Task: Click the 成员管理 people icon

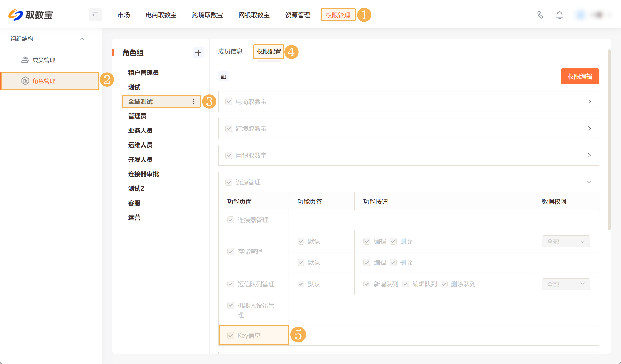Action: pos(25,60)
